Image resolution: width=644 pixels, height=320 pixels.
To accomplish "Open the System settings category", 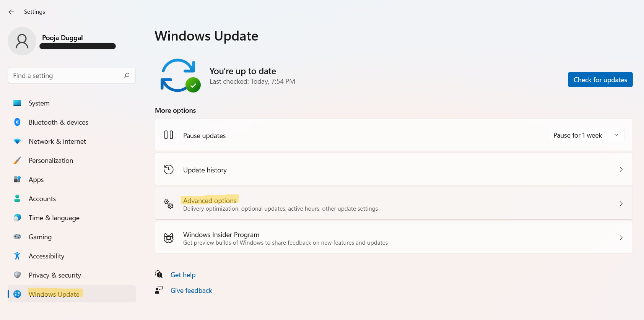I will [39, 103].
